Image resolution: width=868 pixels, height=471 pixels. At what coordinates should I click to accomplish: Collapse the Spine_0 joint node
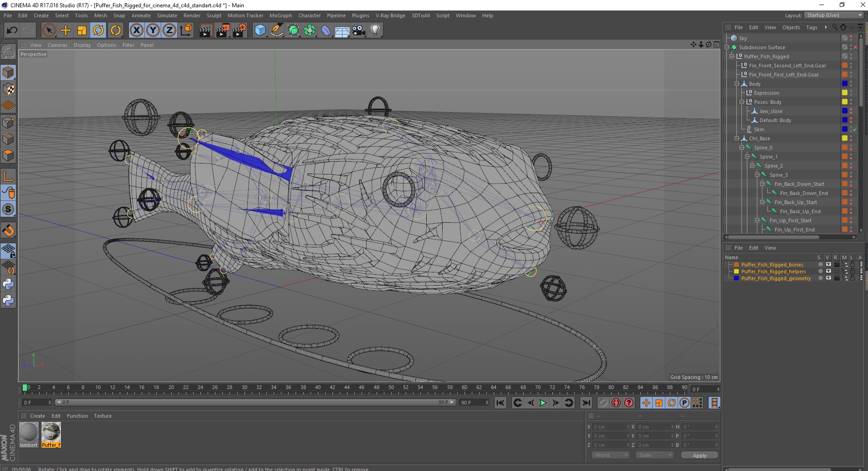point(741,148)
